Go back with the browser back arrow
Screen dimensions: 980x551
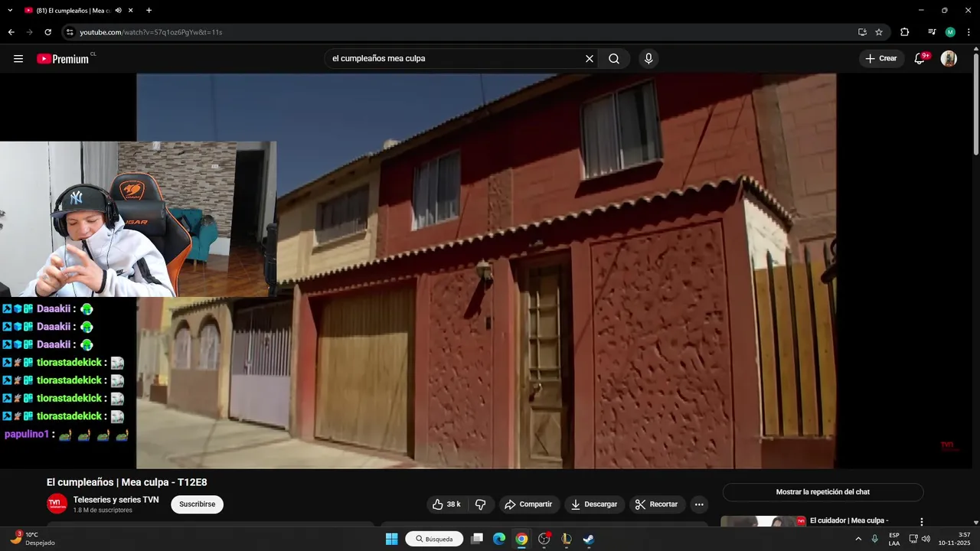(11, 32)
